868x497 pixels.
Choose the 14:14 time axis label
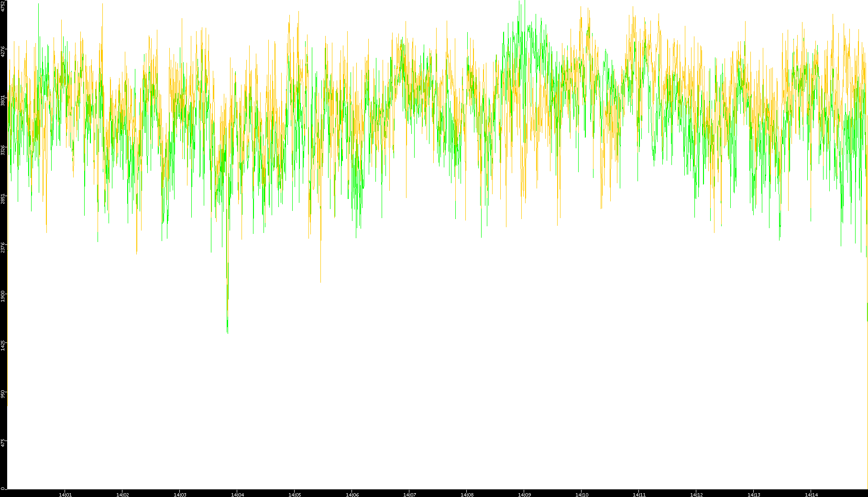pos(811,495)
